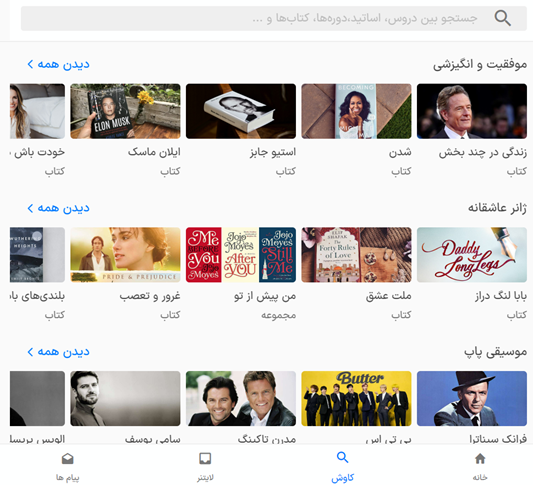This screenshot has width=533, height=485.
Task: Click the search magnifier icon in search bar
Action: tap(502, 18)
